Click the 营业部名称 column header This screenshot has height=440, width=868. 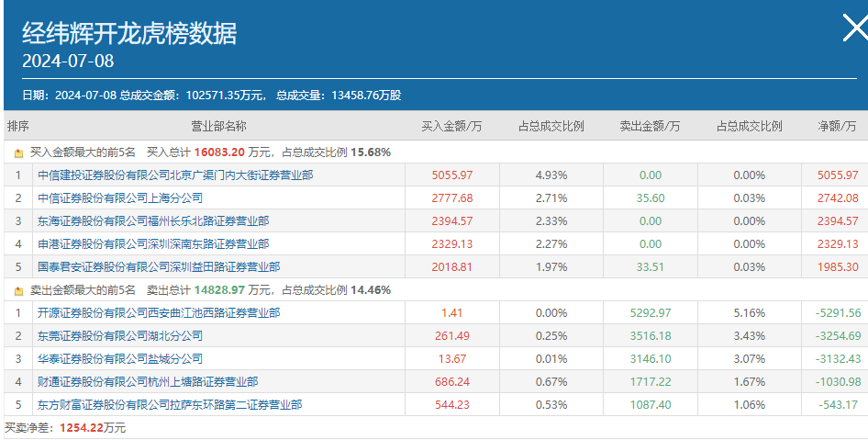point(218,127)
